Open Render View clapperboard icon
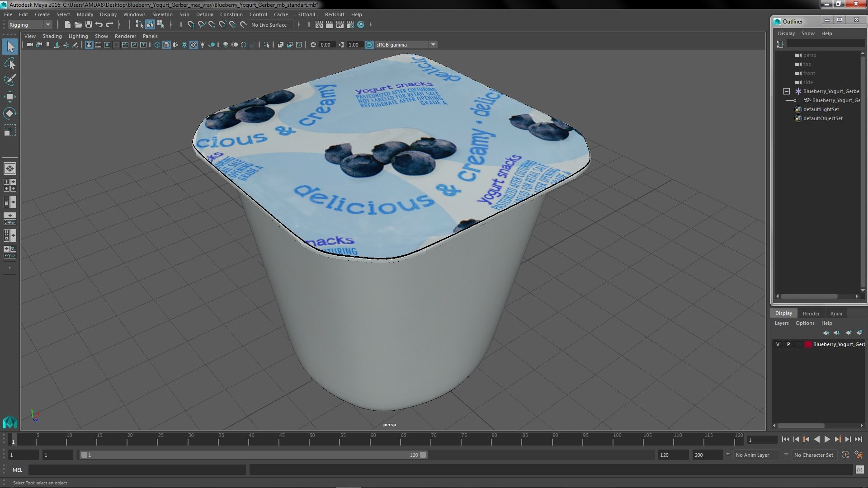Viewport: 868px width, 488px height. (319, 25)
